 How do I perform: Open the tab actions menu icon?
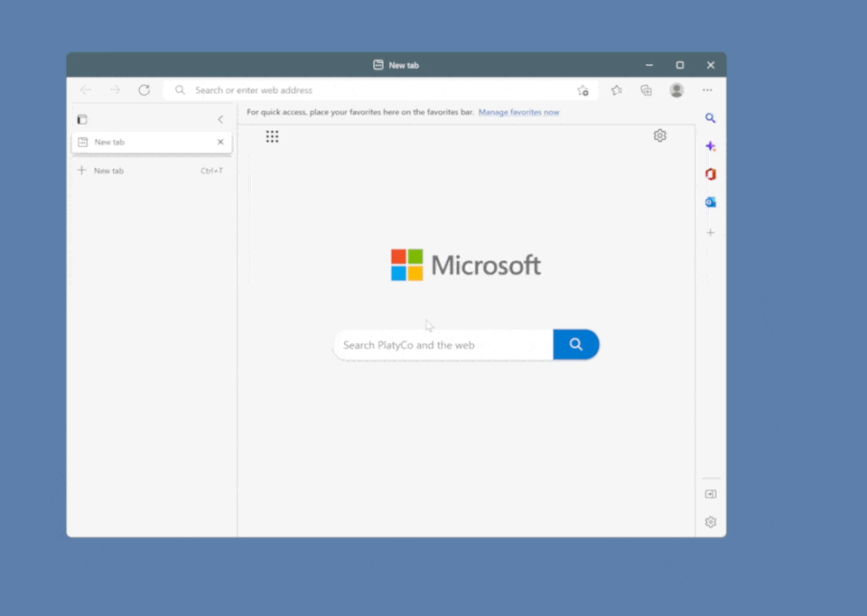pos(82,119)
